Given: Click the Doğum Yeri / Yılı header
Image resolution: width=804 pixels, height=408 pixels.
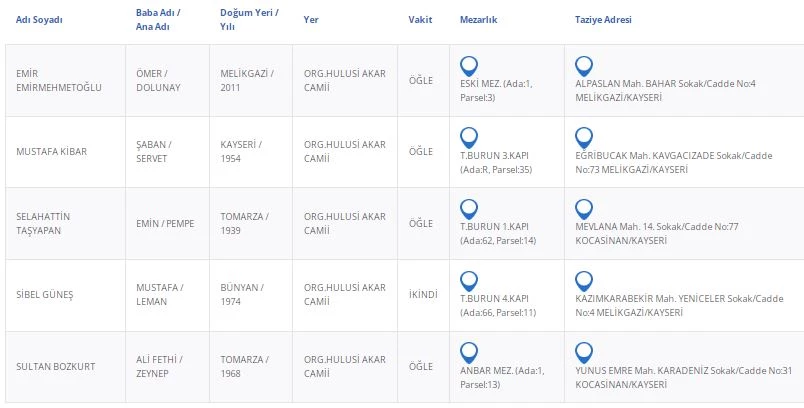Looking at the screenshot, I should point(249,20).
